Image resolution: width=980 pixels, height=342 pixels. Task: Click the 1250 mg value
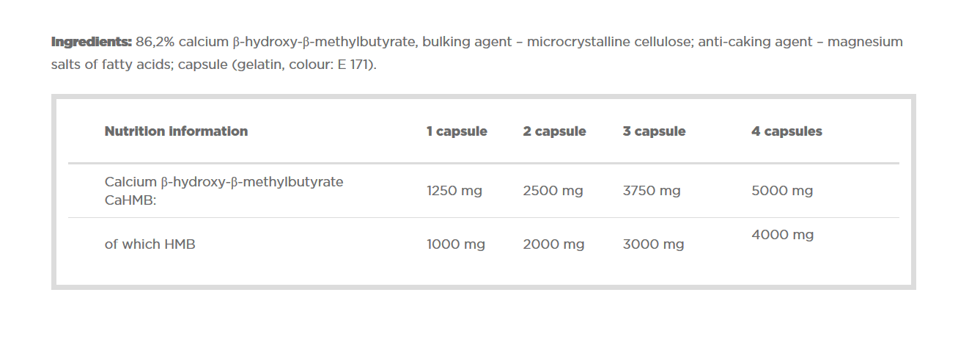(454, 191)
